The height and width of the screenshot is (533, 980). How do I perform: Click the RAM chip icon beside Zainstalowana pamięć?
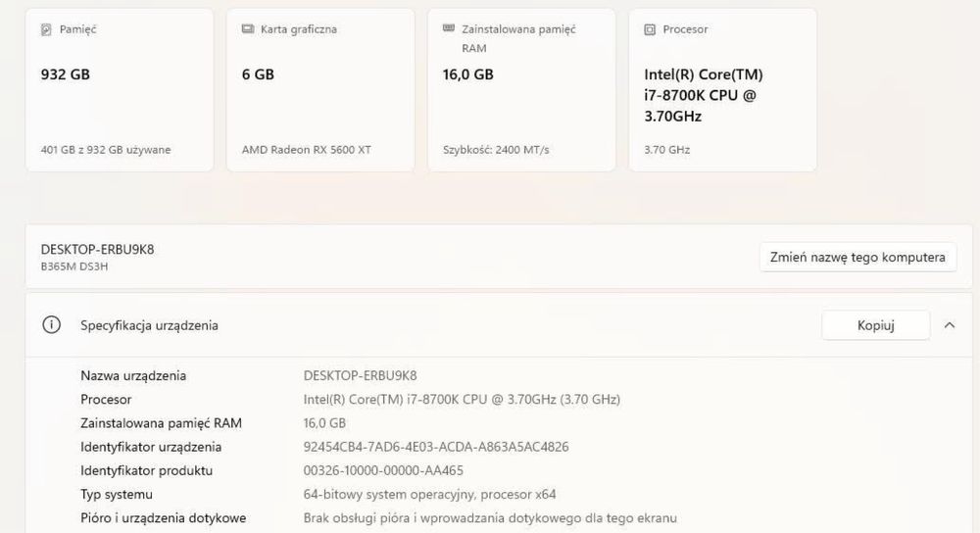[x=449, y=29]
